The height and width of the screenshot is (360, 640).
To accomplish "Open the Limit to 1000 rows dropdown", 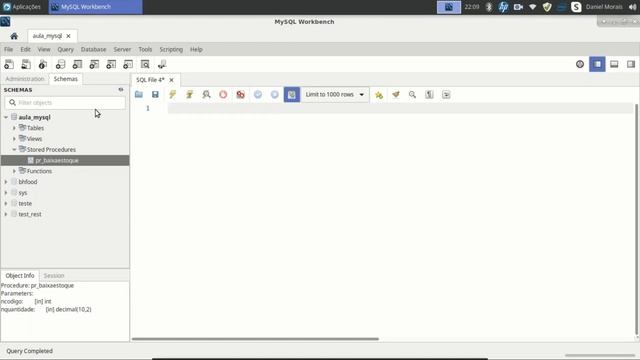I will click(x=335, y=94).
